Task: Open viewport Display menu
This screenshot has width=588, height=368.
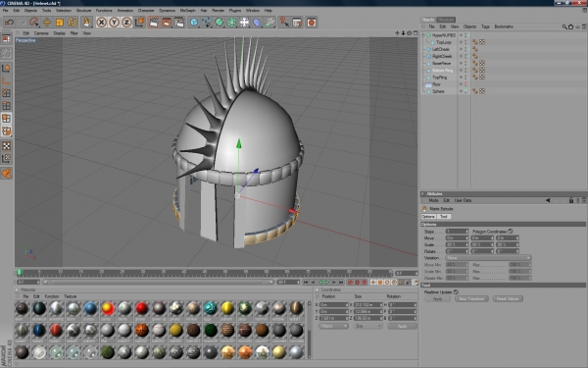Action: coord(59,33)
